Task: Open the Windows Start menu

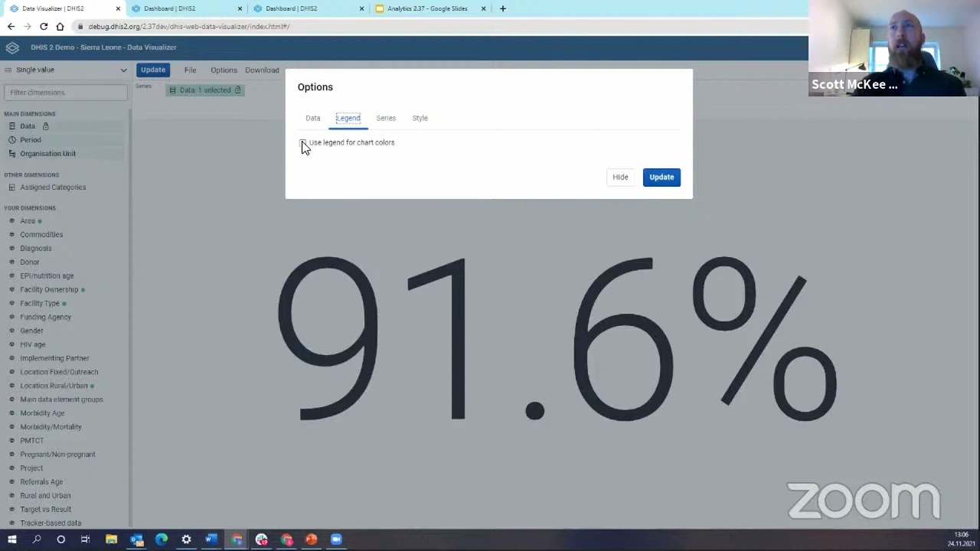Action: (12, 540)
